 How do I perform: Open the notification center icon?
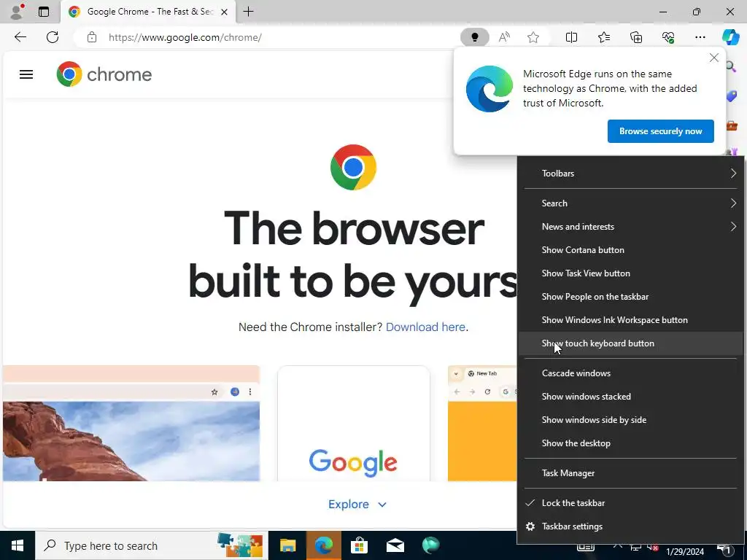coord(724,550)
